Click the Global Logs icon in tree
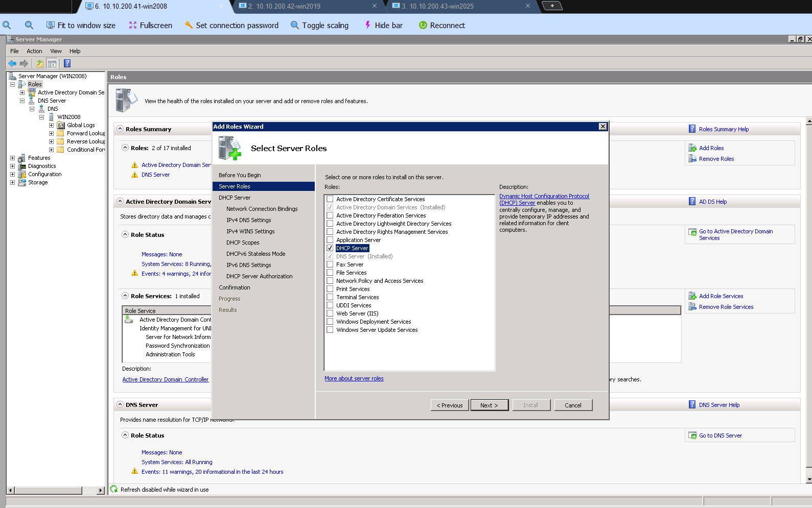The height and width of the screenshot is (508, 812). pos(61,125)
